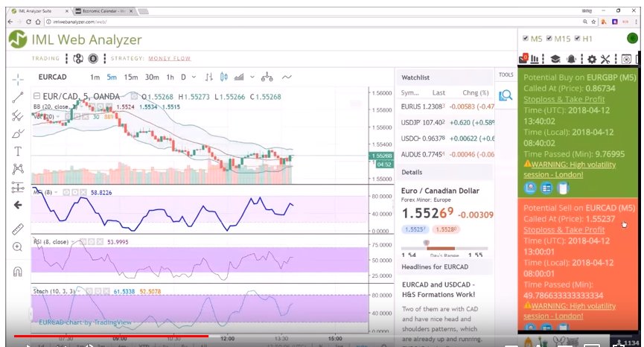Select the trend line drawing tool

(x=18, y=98)
